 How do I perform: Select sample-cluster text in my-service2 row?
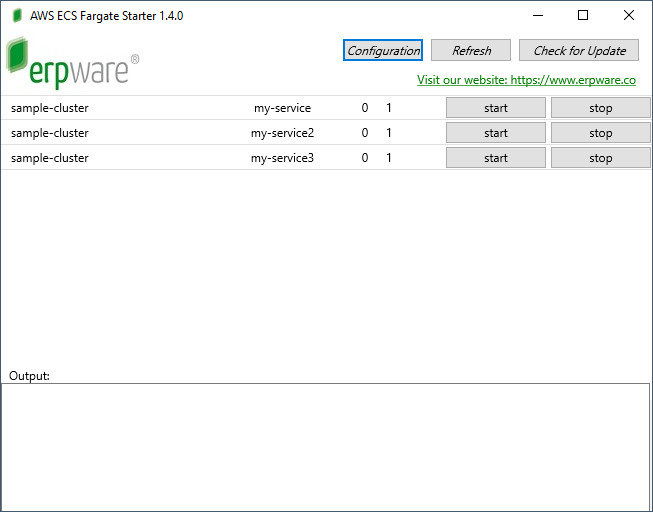50,133
